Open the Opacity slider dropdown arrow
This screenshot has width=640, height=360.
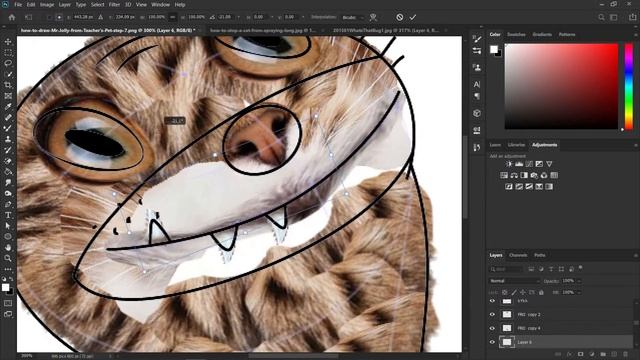pyautogui.click(x=579, y=281)
